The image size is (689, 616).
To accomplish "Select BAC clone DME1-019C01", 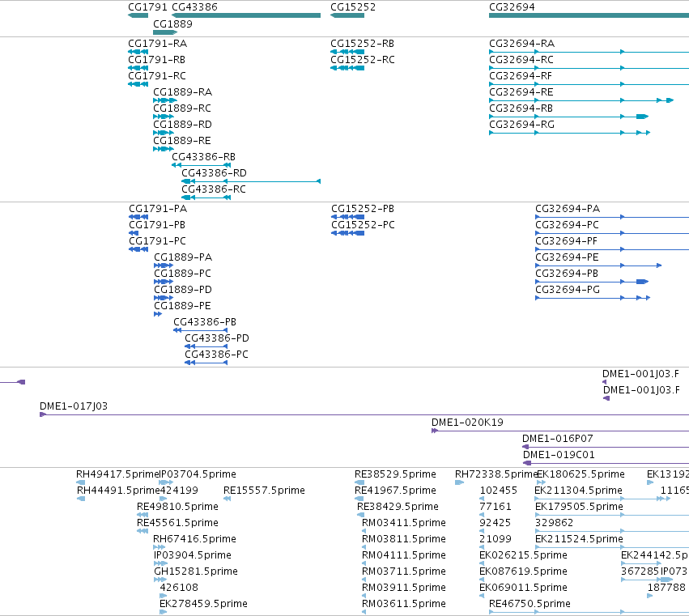I will point(559,455).
